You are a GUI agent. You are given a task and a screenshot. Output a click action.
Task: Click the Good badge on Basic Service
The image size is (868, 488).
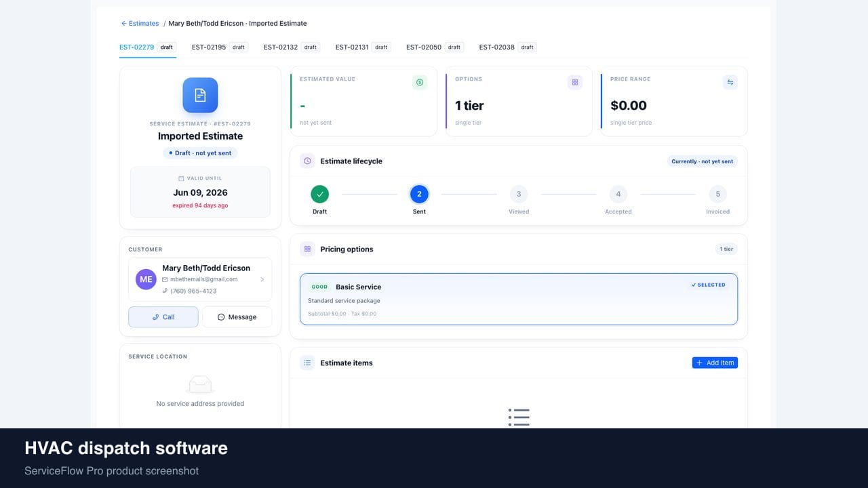pos(319,287)
